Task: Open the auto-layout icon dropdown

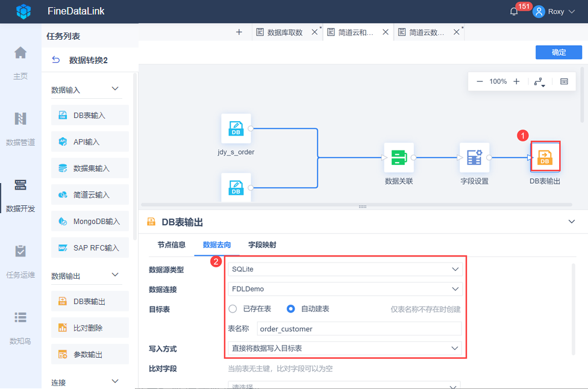Action: [x=539, y=82]
